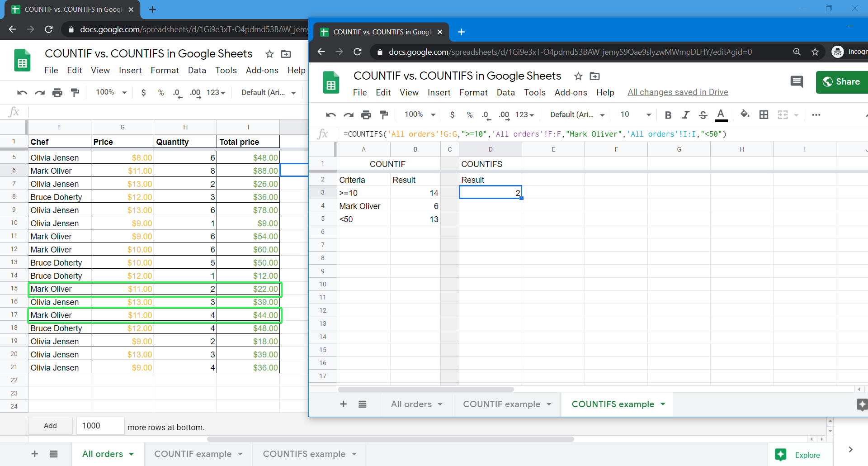Toggle strikethrough text formatting

point(703,115)
